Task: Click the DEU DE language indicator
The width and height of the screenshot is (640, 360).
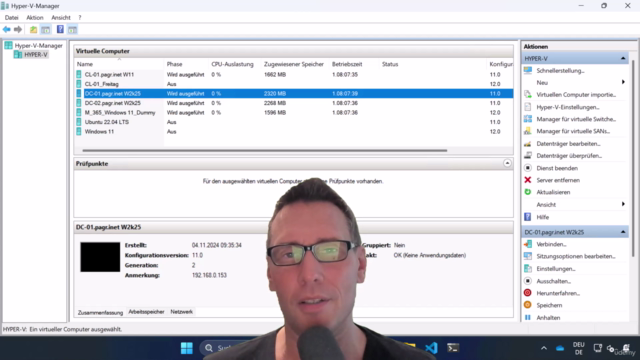Action: pyautogui.click(x=578, y=348)
